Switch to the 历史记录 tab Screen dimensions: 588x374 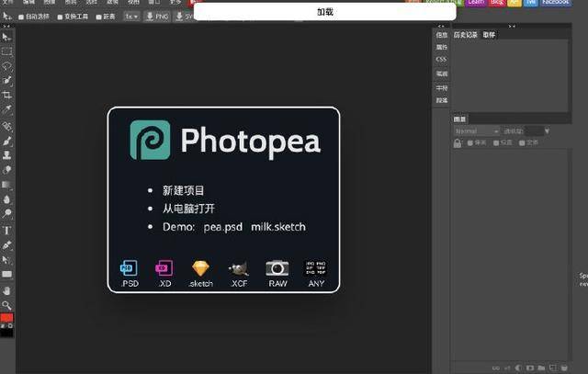click(466, 35)
